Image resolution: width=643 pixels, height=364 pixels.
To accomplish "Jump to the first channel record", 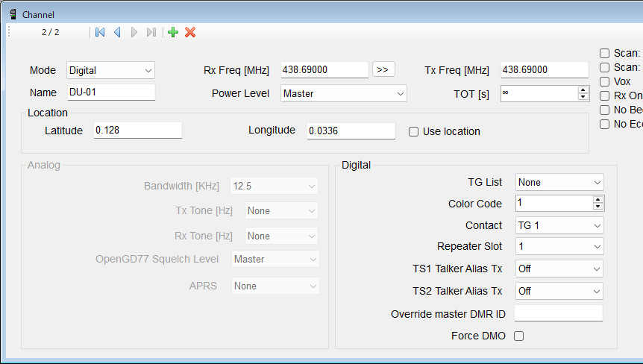I will click(100, 32).
